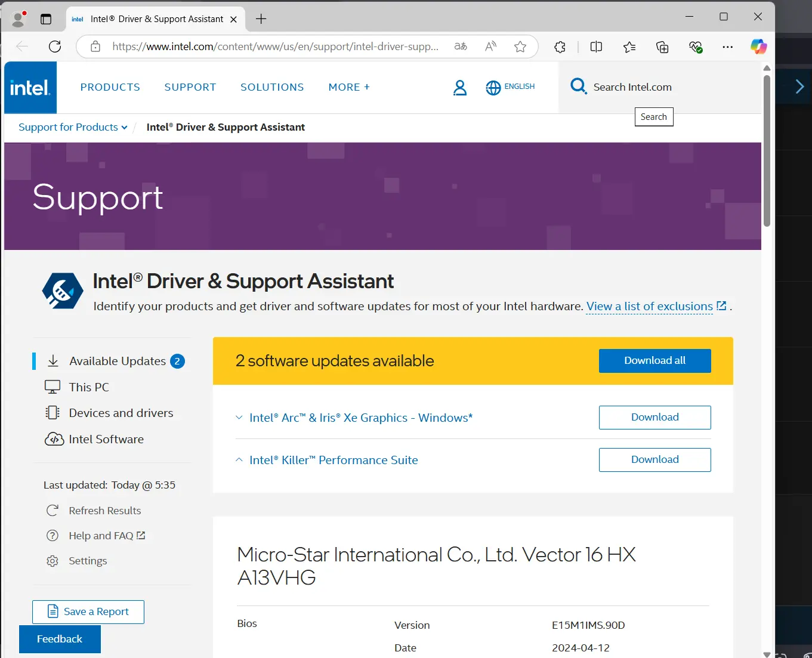
Task: Change language via ENGLISH globe
Action: pyautogui.click(x=510, y=87)
